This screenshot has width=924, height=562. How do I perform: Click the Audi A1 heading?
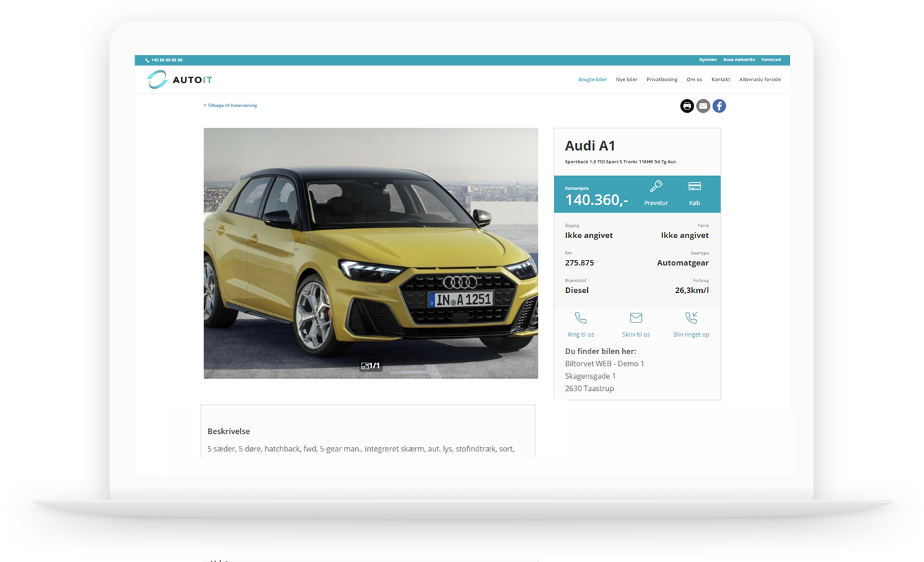(590, 146)
